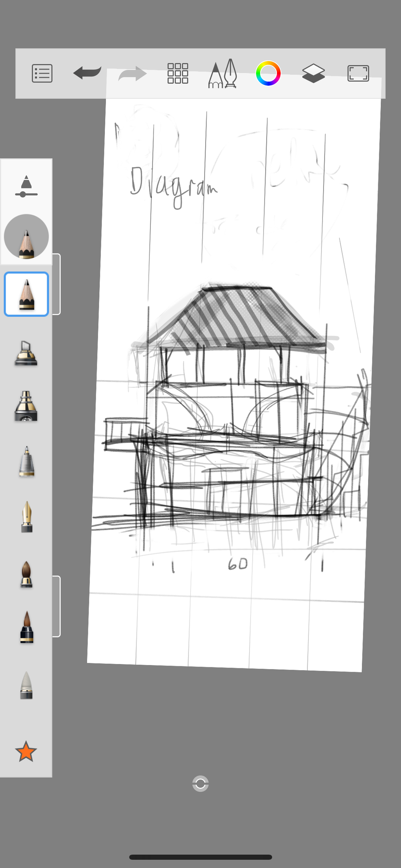Enter full screen canvas mode
This screenshot has width=401, height=868.
click(358, 73)
